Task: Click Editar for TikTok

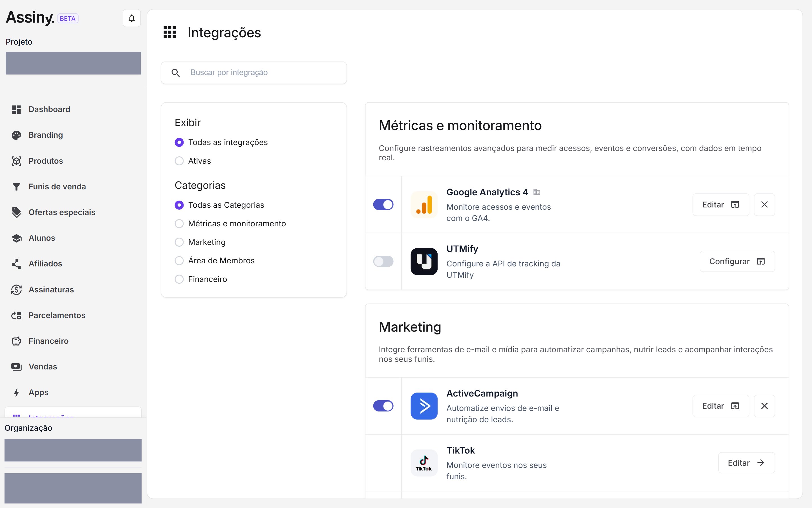Action: pos(746,463)
